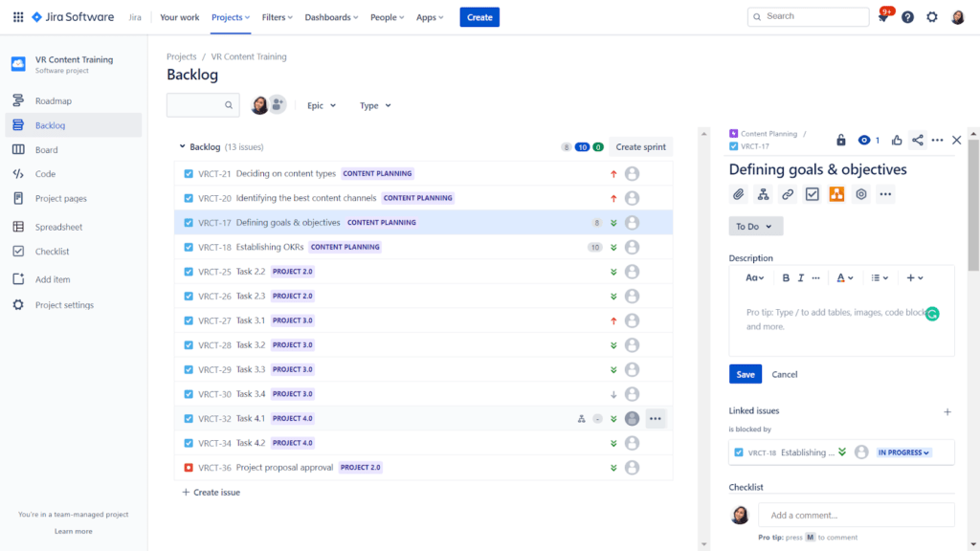Toggle checkbox for VRCT-20 issue
The width and height of the screenshot is (980, 551).
click(189, 198)
